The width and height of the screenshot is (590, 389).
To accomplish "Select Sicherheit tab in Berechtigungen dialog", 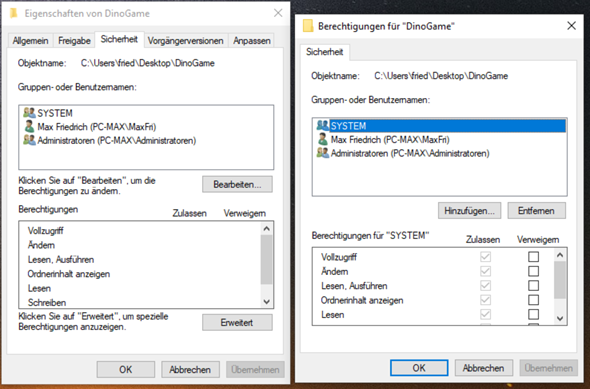I will (x=324, y=52).
